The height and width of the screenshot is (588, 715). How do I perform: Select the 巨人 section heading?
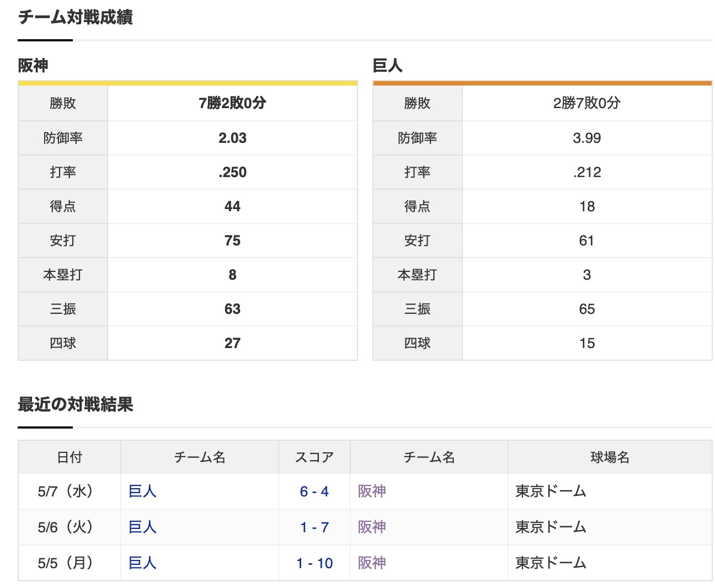[x=386, y=65]
